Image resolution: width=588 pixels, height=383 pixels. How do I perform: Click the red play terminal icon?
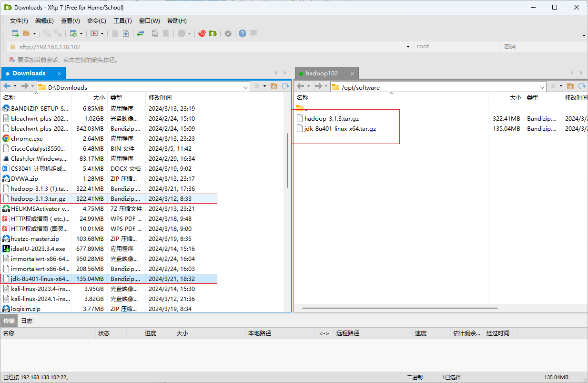tap(94, 33)
